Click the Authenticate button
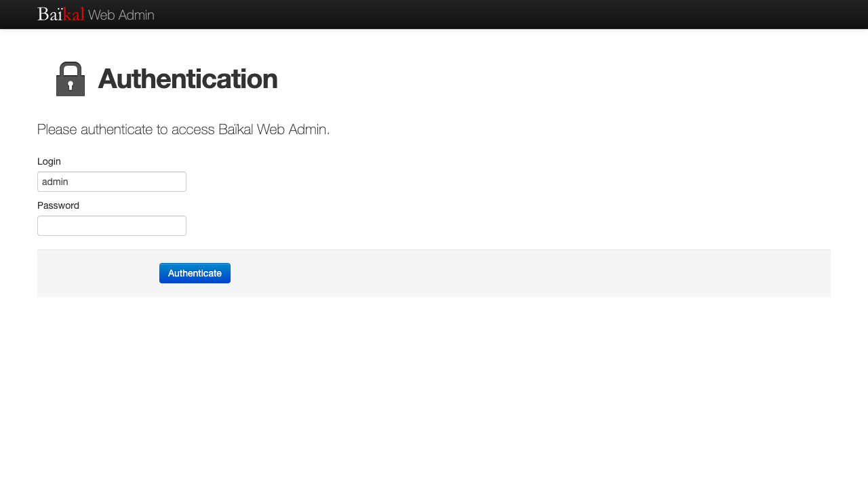Image resolution: width=868 pixels, height=488 pixels. (x=195, y=273)
